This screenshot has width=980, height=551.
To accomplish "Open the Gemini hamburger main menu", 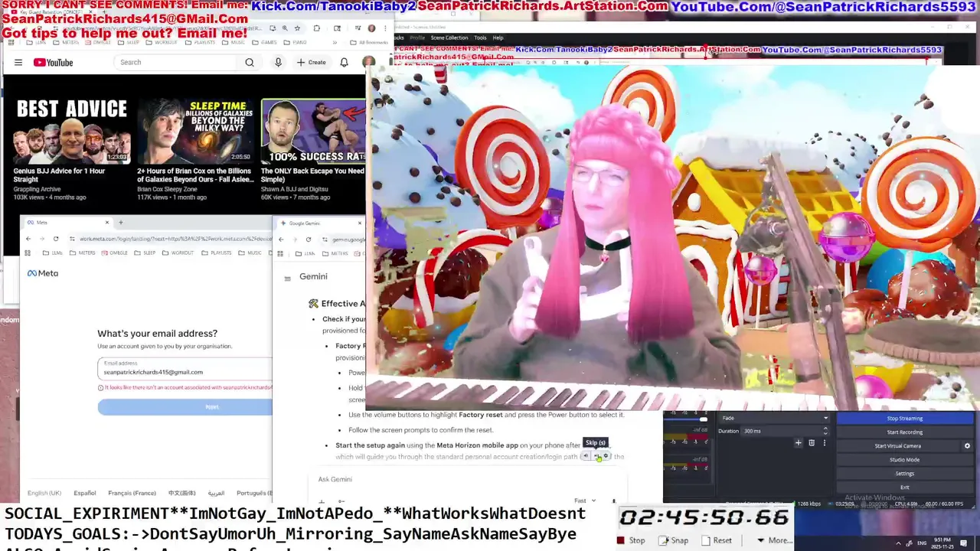I will coord(288,279).
